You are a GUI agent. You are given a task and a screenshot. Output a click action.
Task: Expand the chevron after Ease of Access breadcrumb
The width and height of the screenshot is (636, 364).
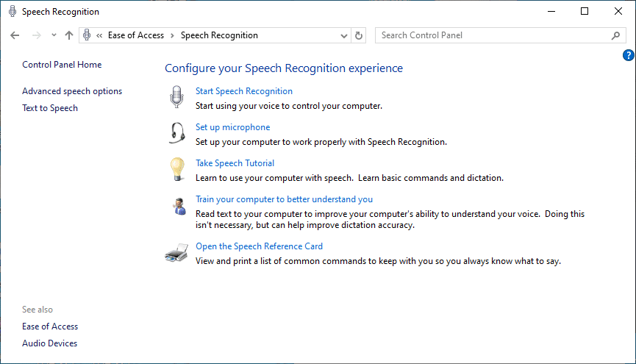point(172,36)
